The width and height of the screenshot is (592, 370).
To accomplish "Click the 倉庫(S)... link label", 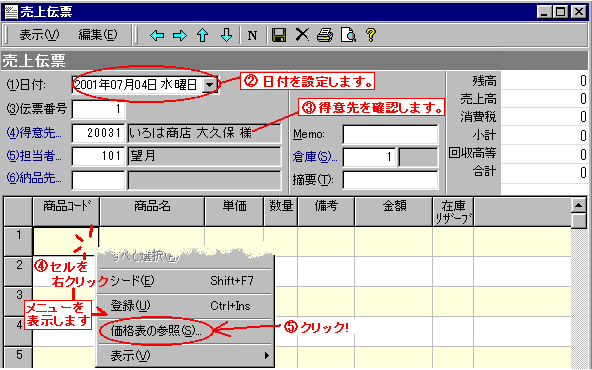I will point(315,157).
